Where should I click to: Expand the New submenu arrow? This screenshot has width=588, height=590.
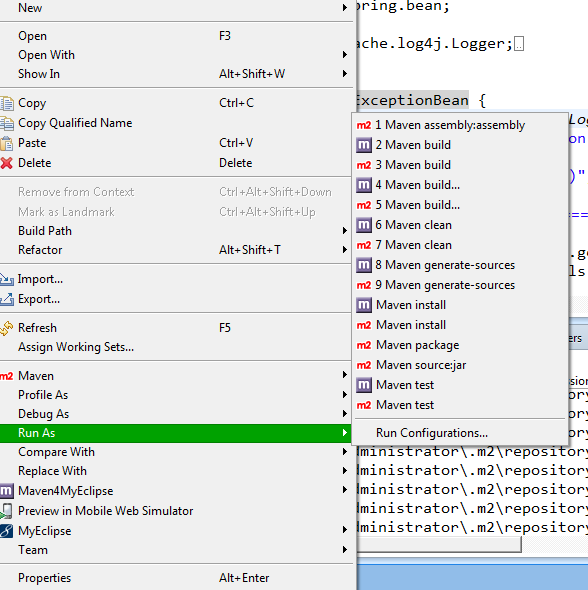coord(345,8)
